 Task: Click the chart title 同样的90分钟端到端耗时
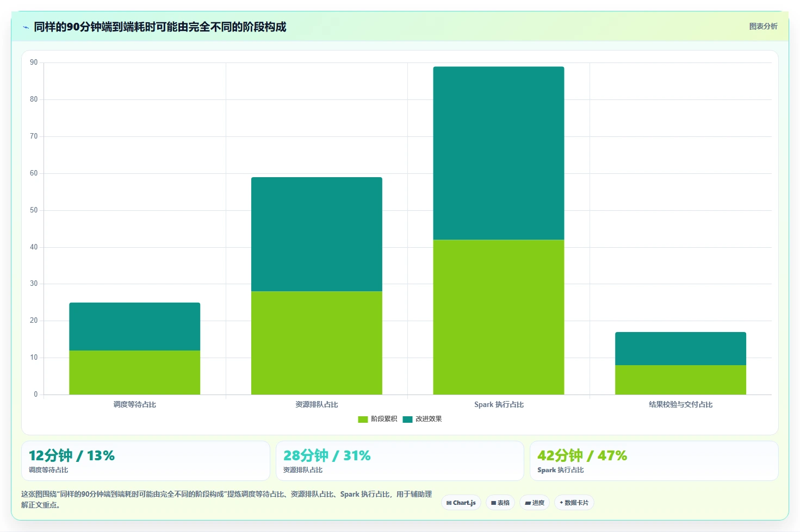click(160, 27)
